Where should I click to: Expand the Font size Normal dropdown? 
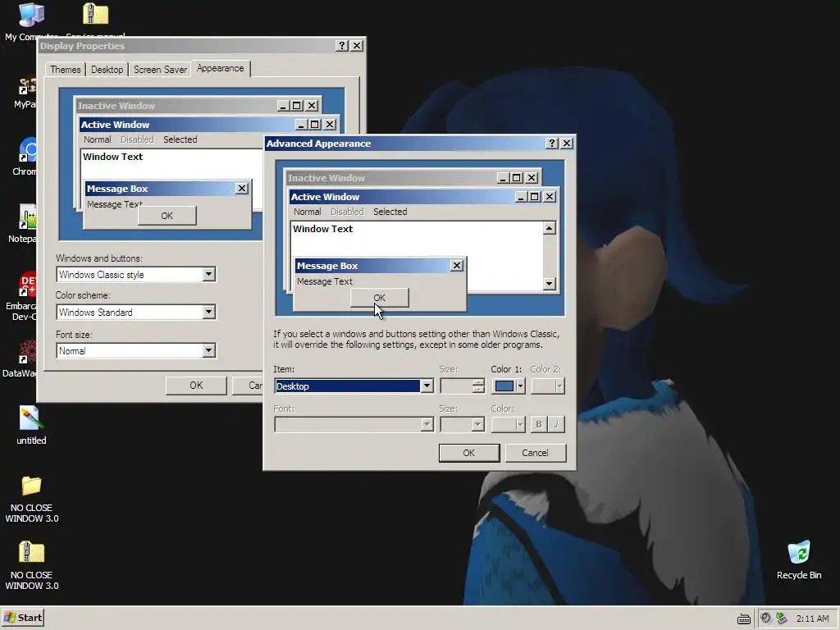tap(209, 350)
